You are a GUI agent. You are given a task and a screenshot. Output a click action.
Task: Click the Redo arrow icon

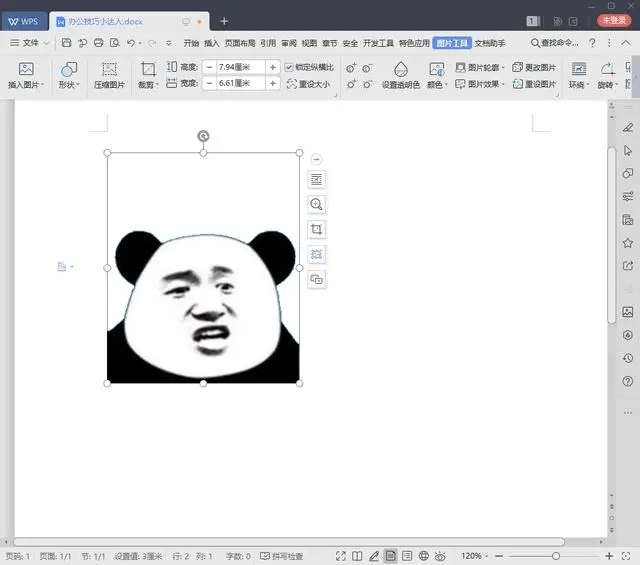tap(152, 42)
